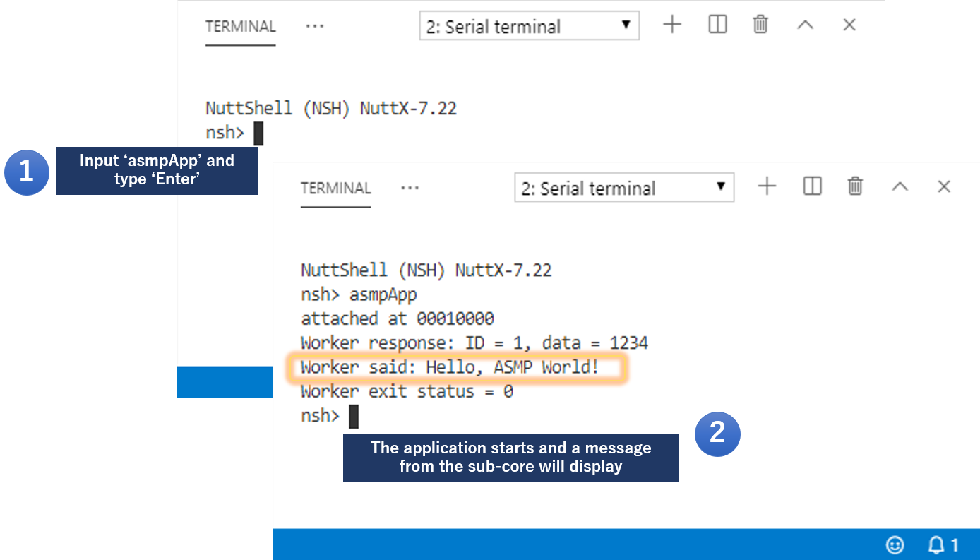
Task: Select TERMINAL tab in the upper panel
Action: point(240,26)
